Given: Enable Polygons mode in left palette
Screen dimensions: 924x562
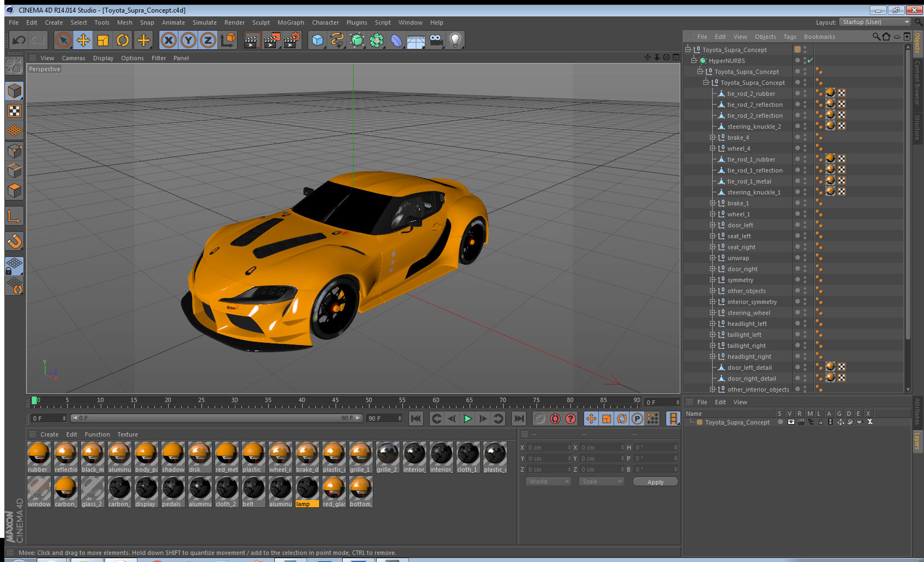Looking at the screenshot, I should coord(14,191).
